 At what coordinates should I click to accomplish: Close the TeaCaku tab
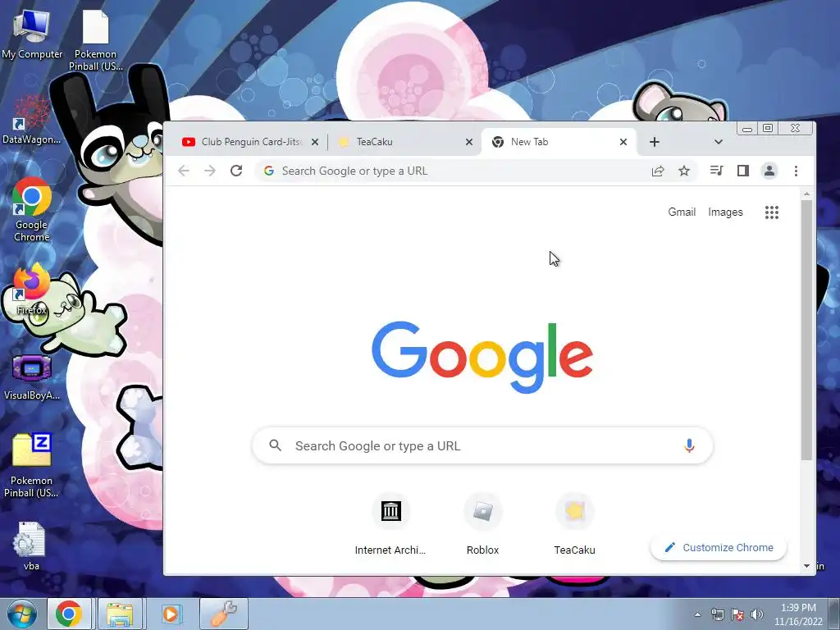point(468,142)
